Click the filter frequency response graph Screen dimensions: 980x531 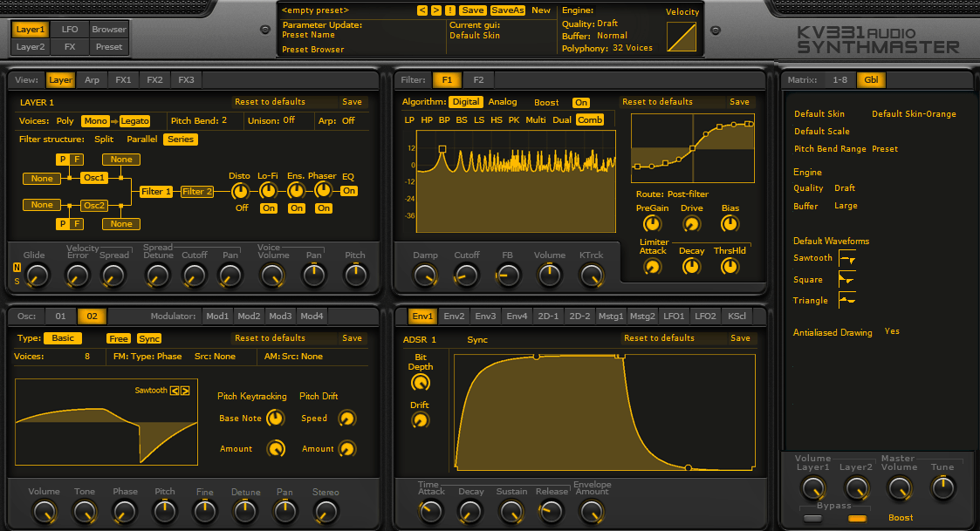516,181
